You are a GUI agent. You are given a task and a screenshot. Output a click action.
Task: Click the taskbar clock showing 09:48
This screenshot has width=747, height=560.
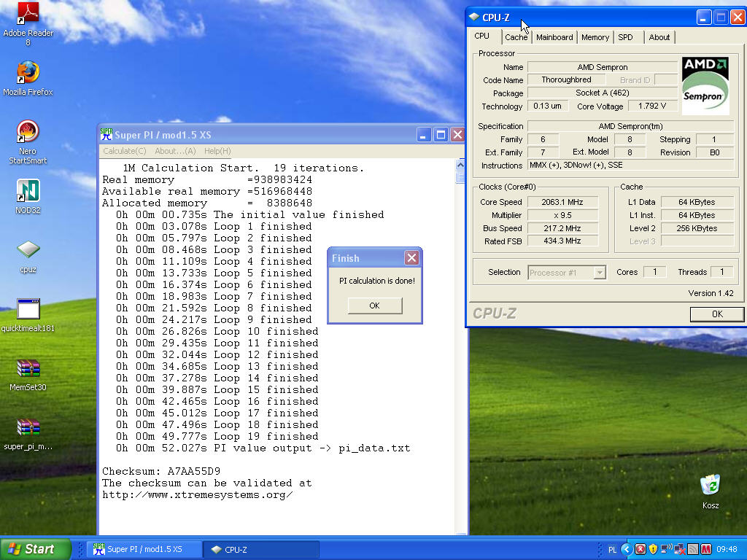pos(727,550)
